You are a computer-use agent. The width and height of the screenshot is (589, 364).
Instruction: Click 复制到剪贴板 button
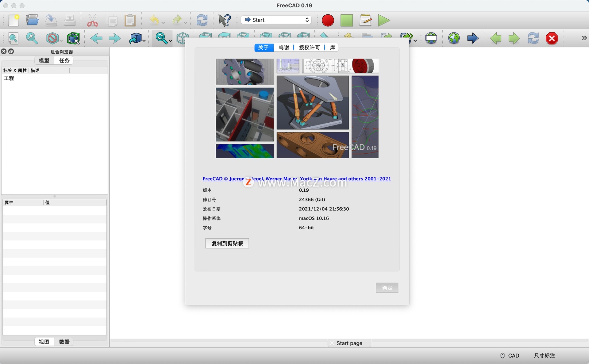tap(227, 243)
